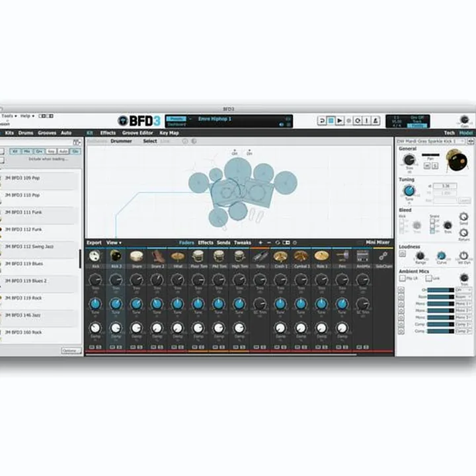Image resolution: width=476 pixels, height=476 pixels.
Task: Click the return-to-start transport button
Action: (322, 121)
